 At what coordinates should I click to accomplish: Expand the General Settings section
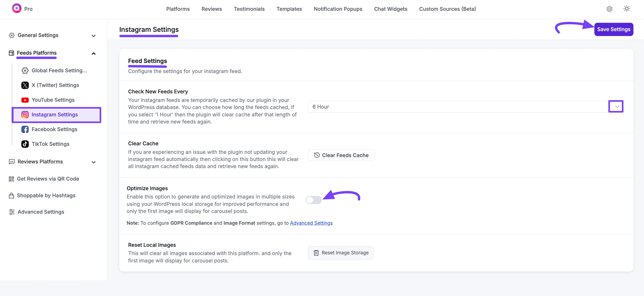pos(94,36)
